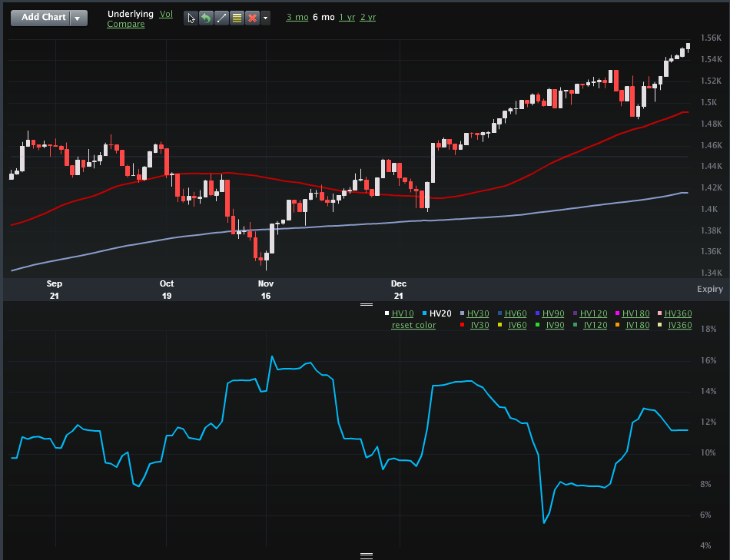Expand the drawing tools dropdown arrow
This screenshot has height=560, width=730.
(x=265, y=18)
